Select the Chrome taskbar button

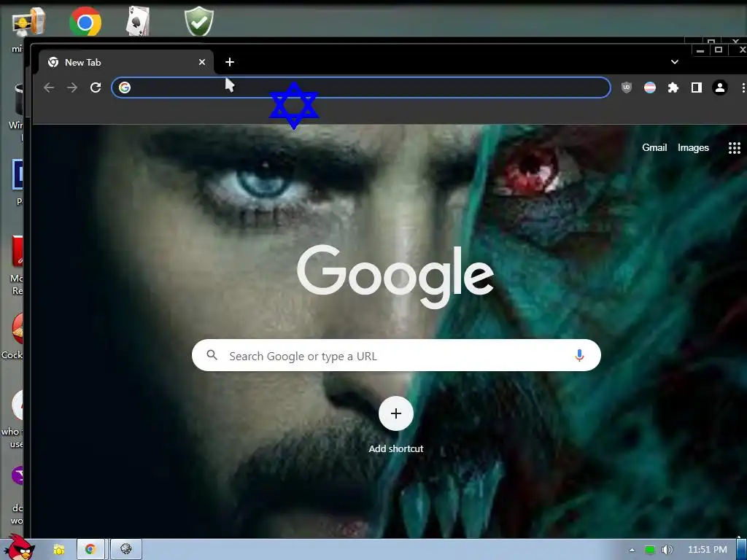90,550
